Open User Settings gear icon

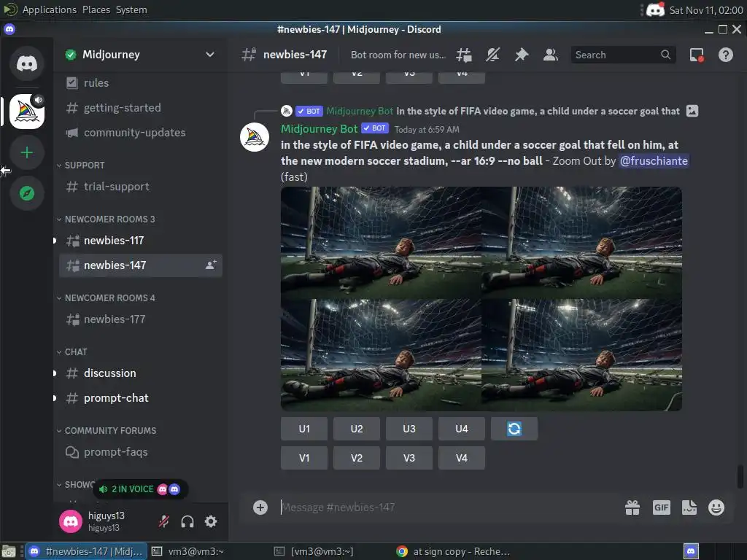[x=211, y=521]
